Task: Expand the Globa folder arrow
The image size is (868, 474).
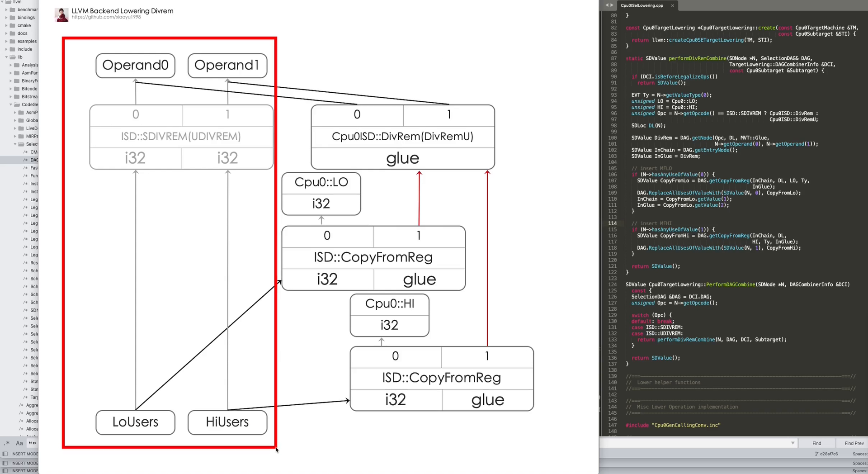Action: [14, 120]
